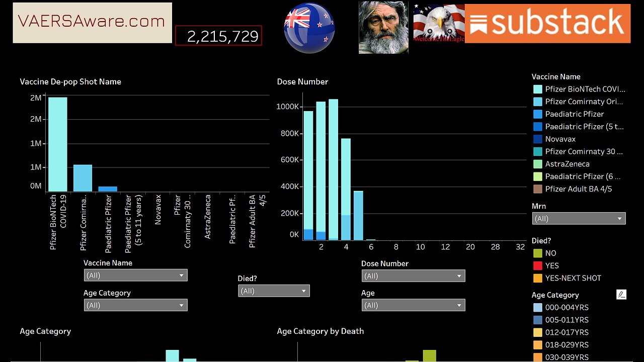Select 005-011YRS age category legend item
644x362 pixels.
pyautogui.click(x=560, y=320)
